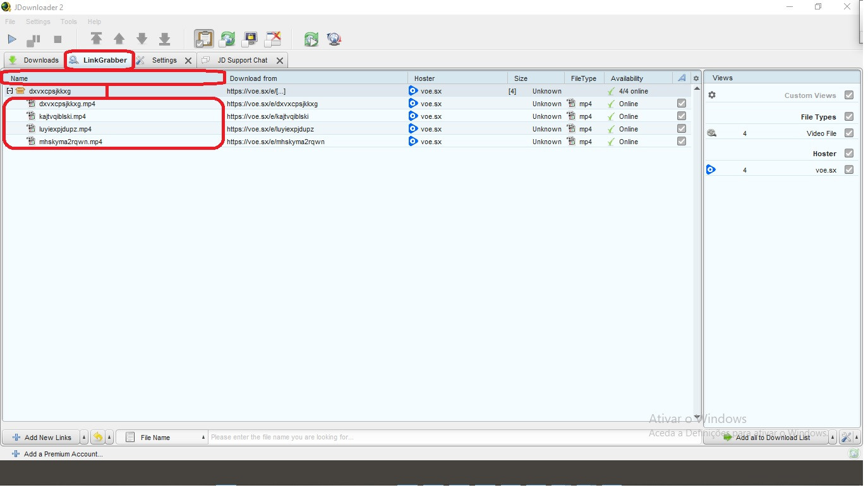
Task: Click the Custom Views gear icon
Action: coord(712,95)
